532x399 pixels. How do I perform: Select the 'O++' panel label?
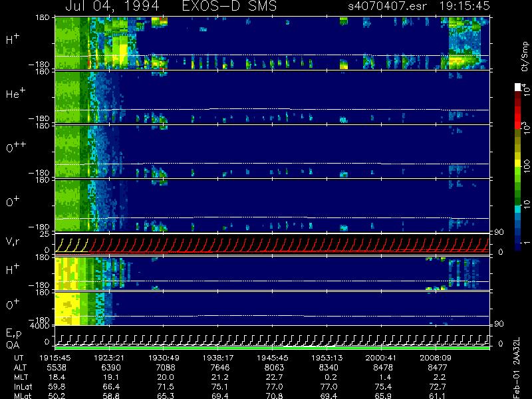tap(16, 148)
